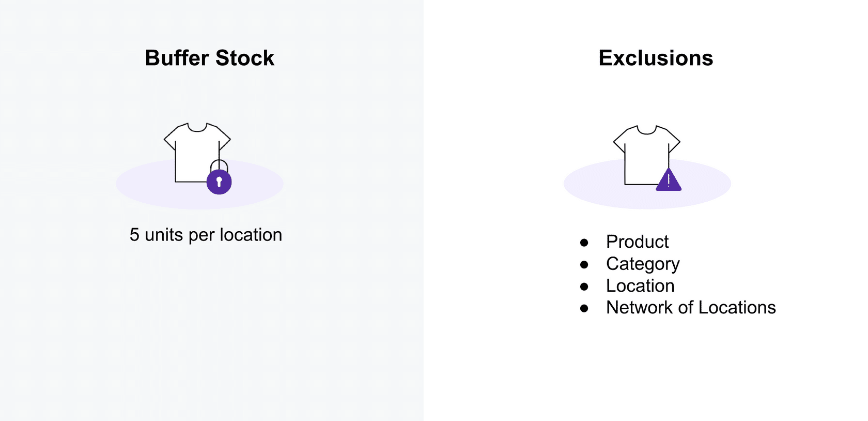Viewport: 868px width, 421px height.
Task: Click the bullet dot beside Product
Action: pos(584,242)
